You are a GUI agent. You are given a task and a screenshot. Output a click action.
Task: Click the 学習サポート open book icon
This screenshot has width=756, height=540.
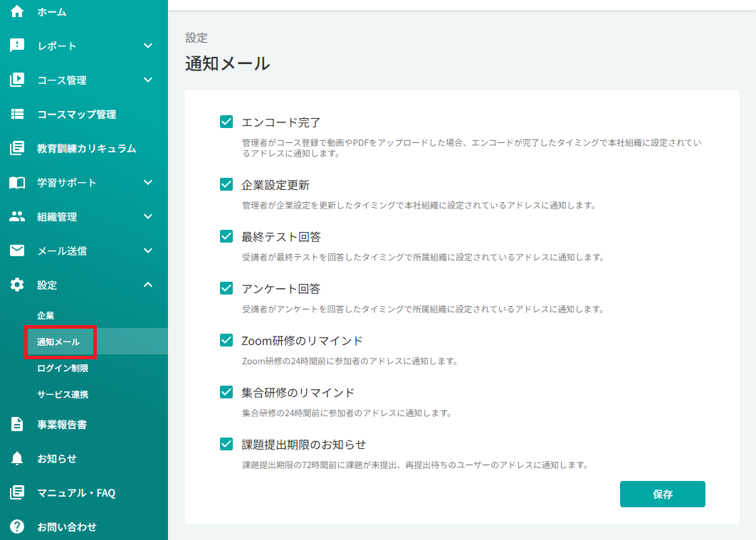tap(17, 183)
